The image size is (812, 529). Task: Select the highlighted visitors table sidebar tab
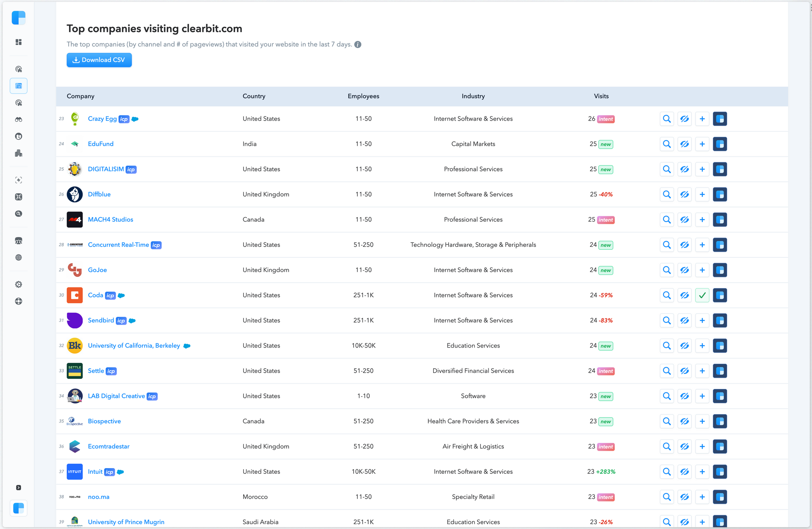click(x=19, y=86)
